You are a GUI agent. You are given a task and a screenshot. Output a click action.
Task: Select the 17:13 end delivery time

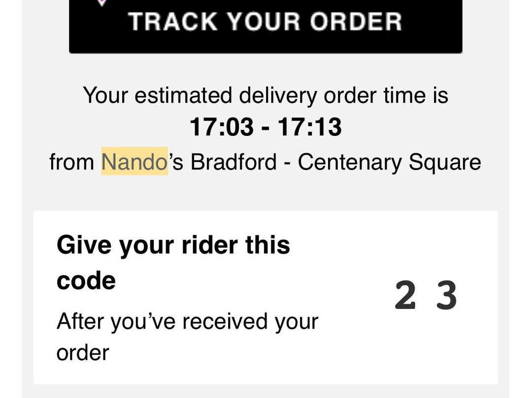(x=309, y=128)
